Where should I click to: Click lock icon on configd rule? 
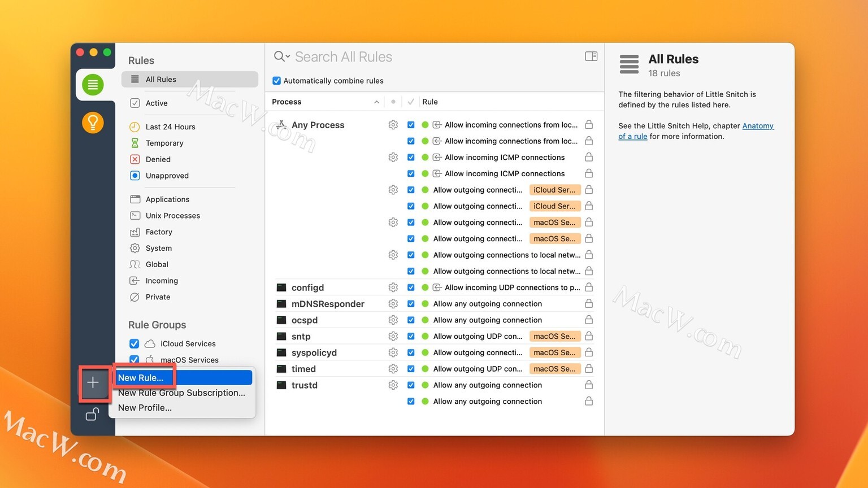[x=589, y=287]
